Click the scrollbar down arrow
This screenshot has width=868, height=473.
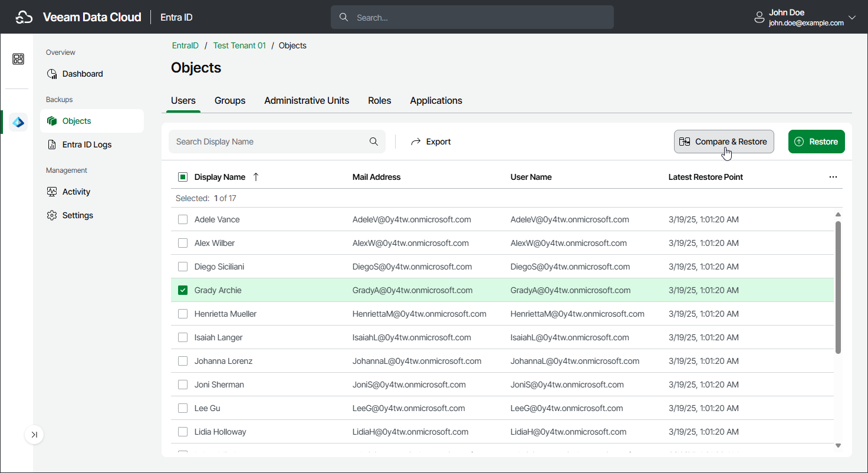838,446
